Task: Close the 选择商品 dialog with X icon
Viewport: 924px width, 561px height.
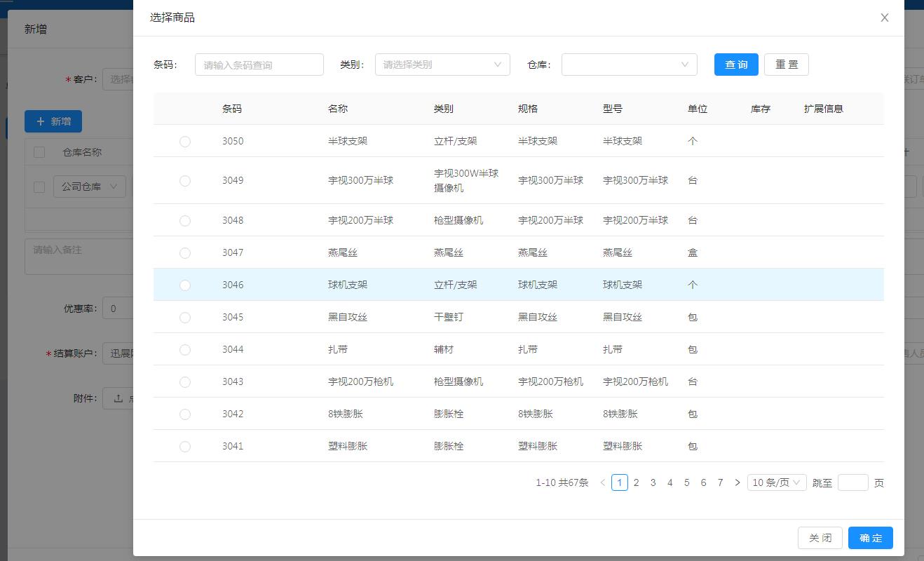Action: [x=885, y=18]
